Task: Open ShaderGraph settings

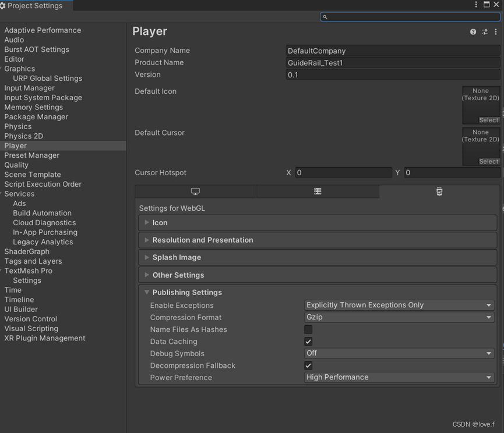Action: [x=27, y=251]
